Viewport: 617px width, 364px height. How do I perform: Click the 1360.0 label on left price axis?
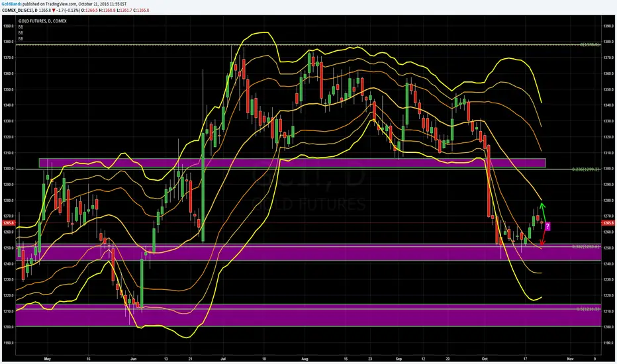[8, 73]
